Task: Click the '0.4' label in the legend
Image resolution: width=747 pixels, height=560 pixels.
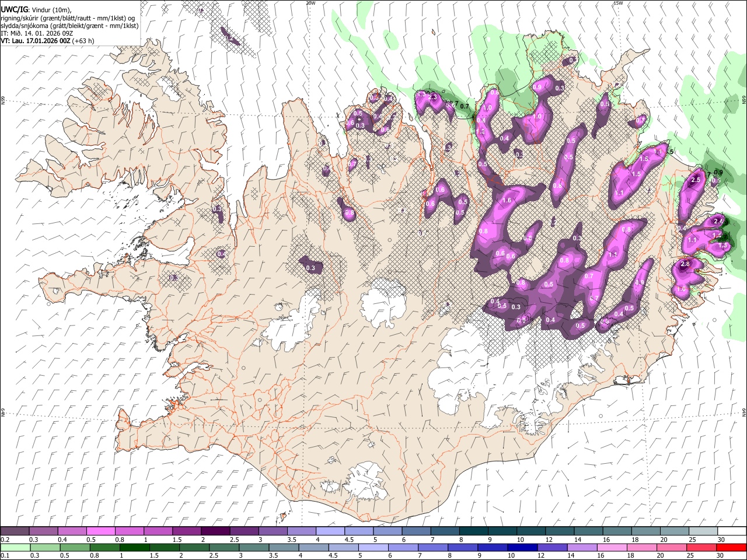Action: [x=62, y=540]
